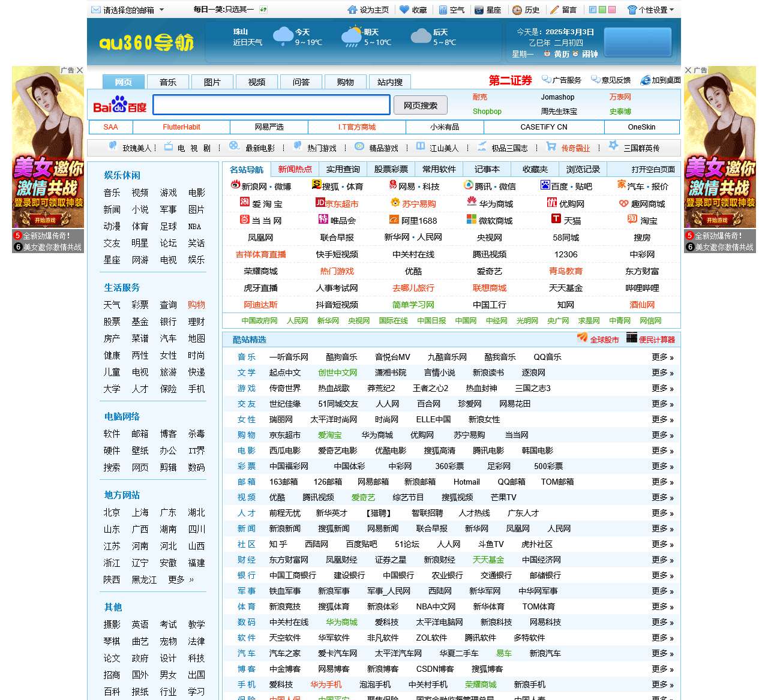768x700 pixels.
Task: Choose the green theme color swatch
Action: pos(602,10)
